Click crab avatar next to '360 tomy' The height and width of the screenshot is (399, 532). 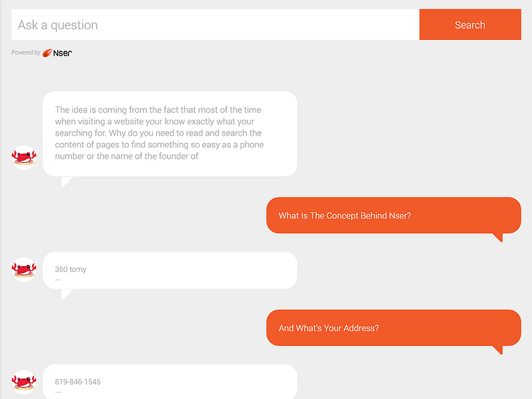coord(24,269)
